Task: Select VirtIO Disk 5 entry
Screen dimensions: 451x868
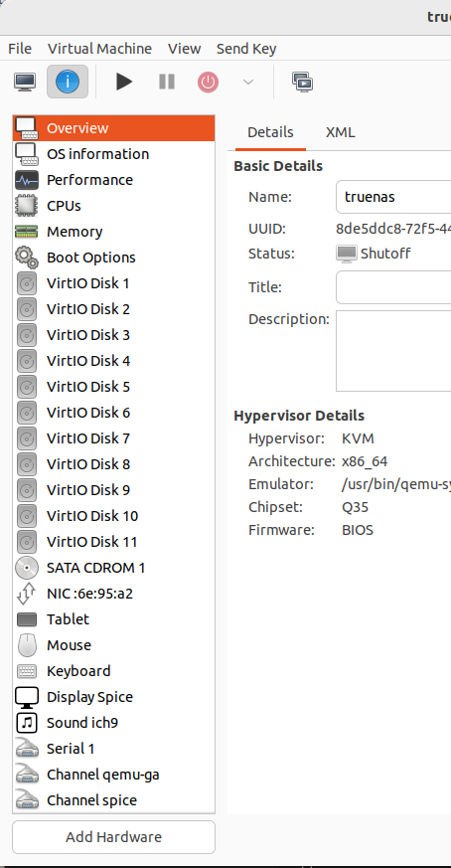Action: click(113, 387)
